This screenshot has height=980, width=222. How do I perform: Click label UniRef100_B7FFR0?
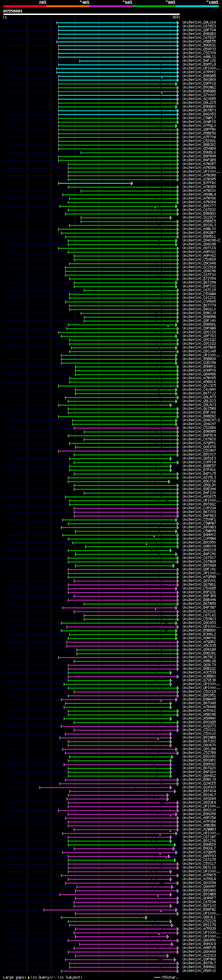click(199, 183)
